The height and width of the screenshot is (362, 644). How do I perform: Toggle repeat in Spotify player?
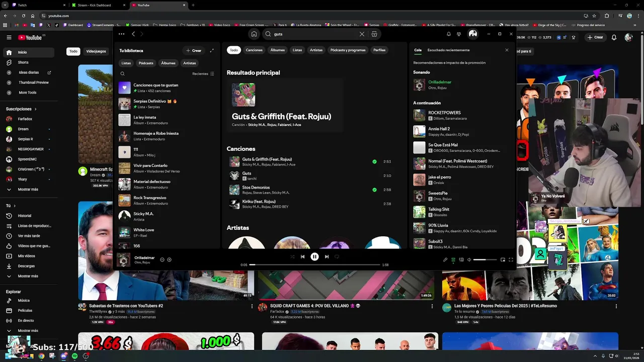click(337, 256)
